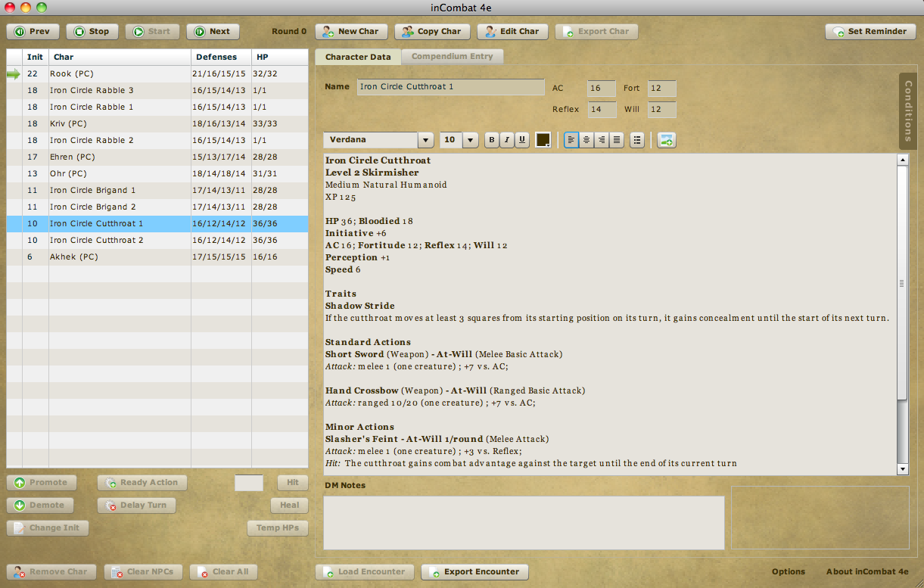This screenshot has height=588, width=924.
Task: Click the insert image icon
Action: point(666,140)
